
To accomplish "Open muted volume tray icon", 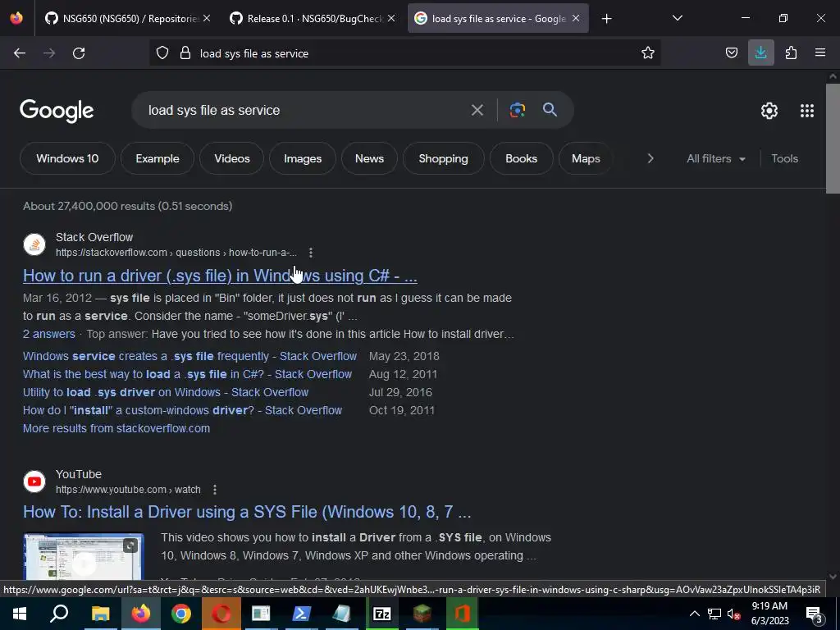I will (x=734, y=614).
